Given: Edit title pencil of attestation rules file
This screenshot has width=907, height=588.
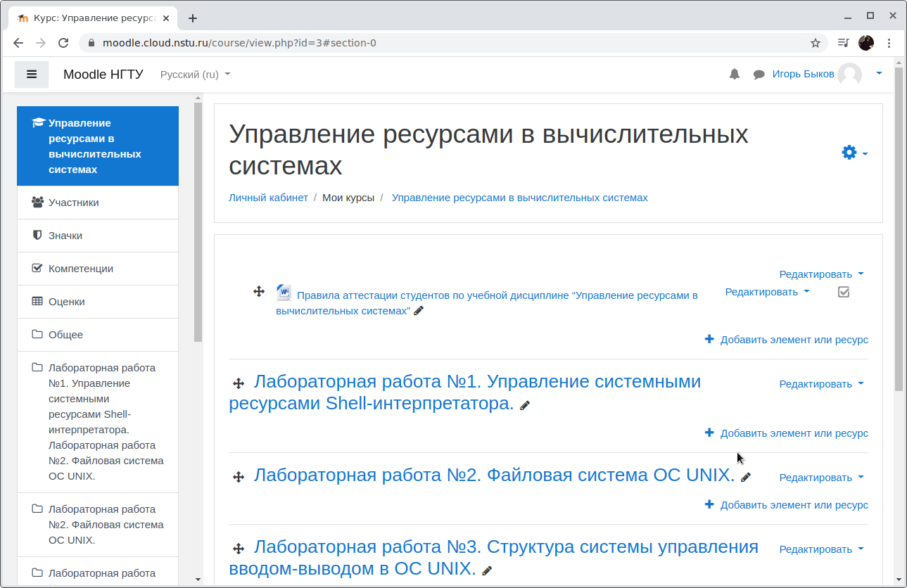Looking at the screenshot, I should 419,311.
